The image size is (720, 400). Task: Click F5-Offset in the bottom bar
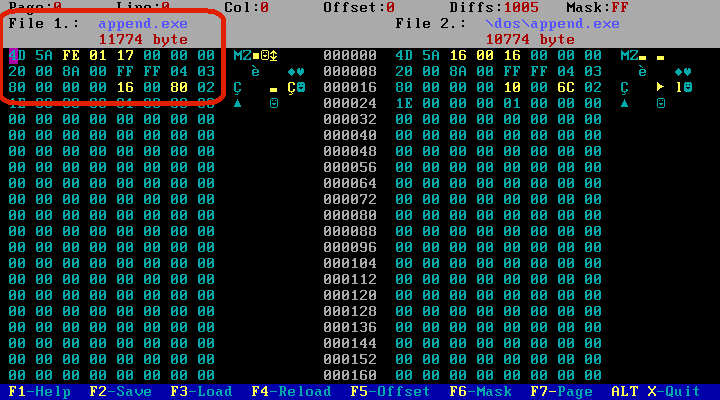tap(391, 392)
